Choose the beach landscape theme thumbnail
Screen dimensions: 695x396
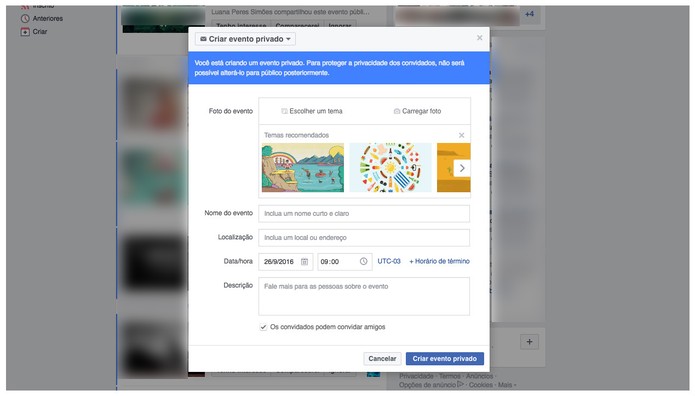(303, 168)
